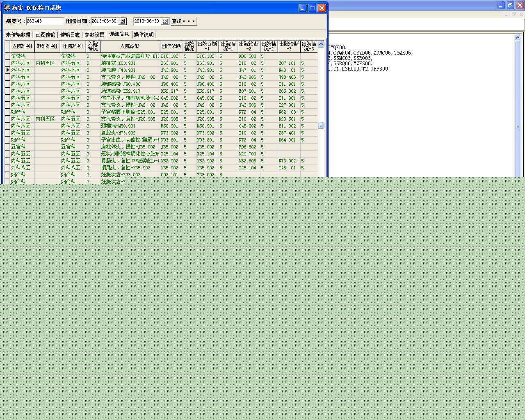Select the 盆腔炎-N73.902 diagnosis cell

[130, 133]
